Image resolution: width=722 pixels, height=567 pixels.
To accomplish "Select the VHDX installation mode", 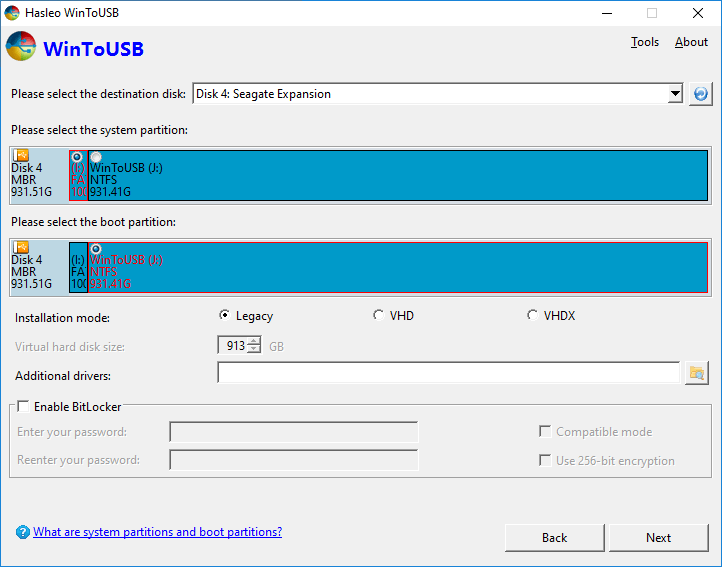I will pyautogui.click(x=532, y=316).
